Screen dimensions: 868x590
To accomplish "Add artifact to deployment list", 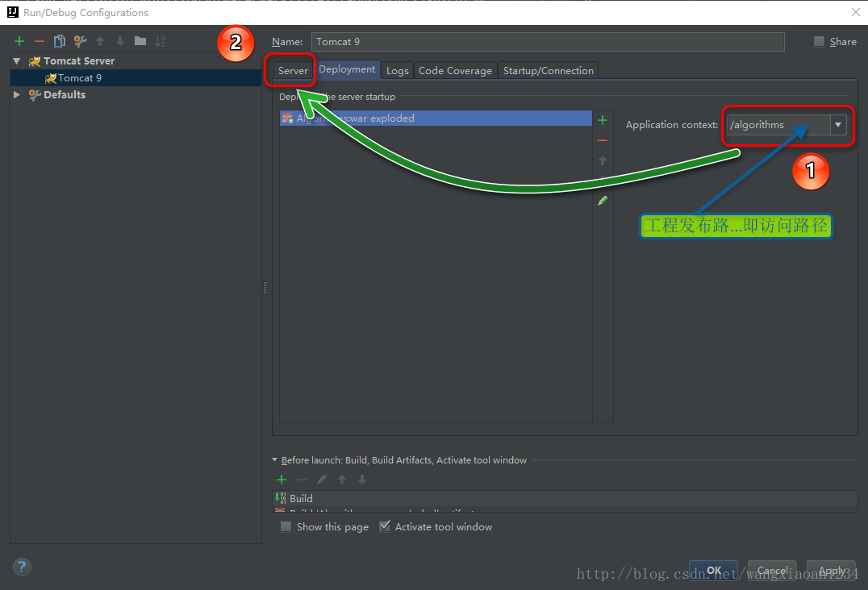I will (603, 120).
